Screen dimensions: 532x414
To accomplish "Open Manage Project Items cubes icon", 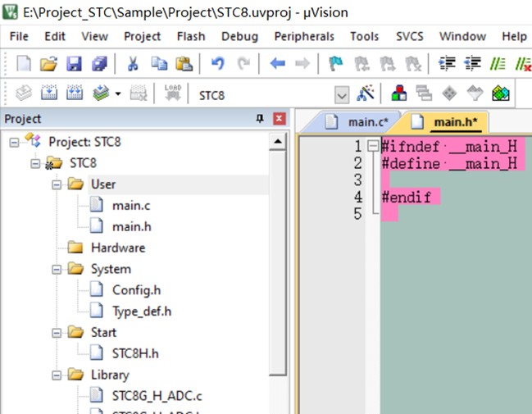I will (399, 93).
